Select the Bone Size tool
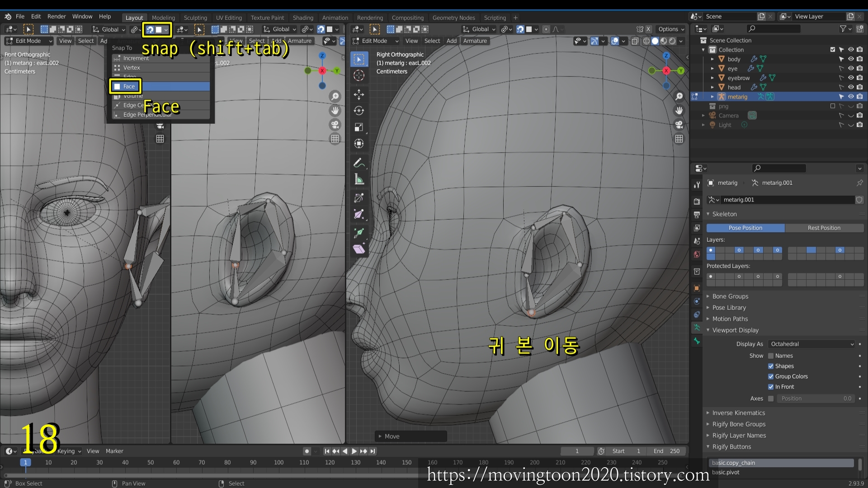868x488 pixels. click(x=359, y=214)
